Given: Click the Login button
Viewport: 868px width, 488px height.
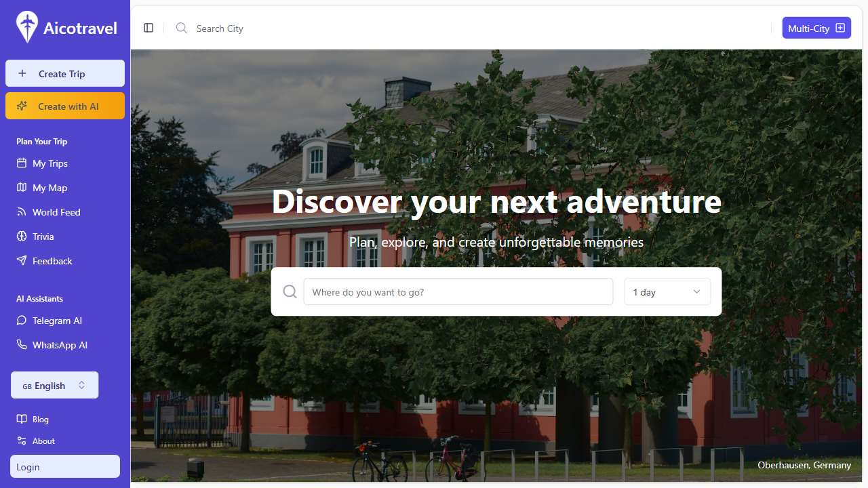Looking at the screenshot, I should (65, 466).
